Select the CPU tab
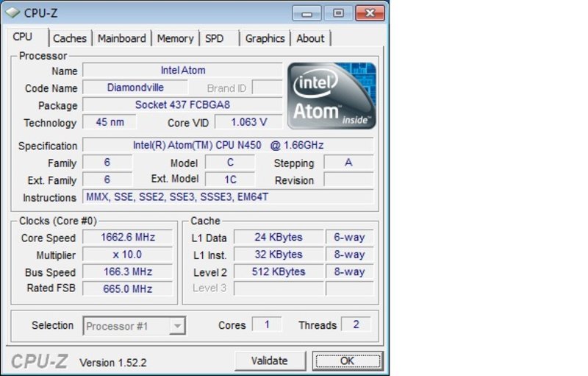588x376 pixels. [23, 37]
